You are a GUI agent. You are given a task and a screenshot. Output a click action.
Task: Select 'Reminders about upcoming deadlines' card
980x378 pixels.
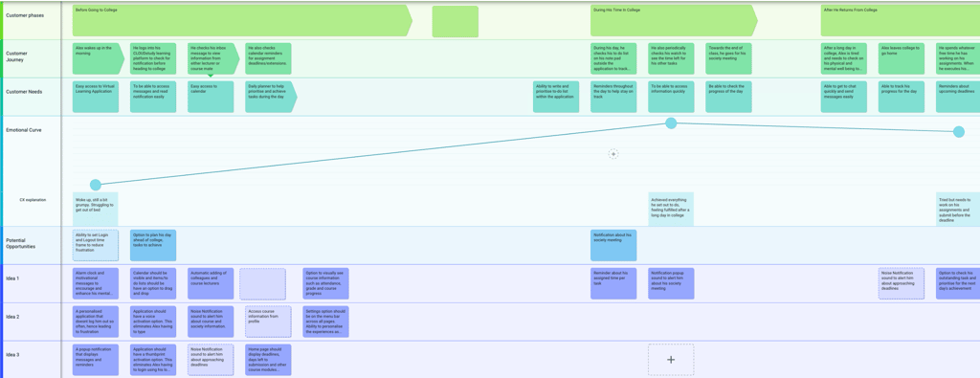(958, 97)
